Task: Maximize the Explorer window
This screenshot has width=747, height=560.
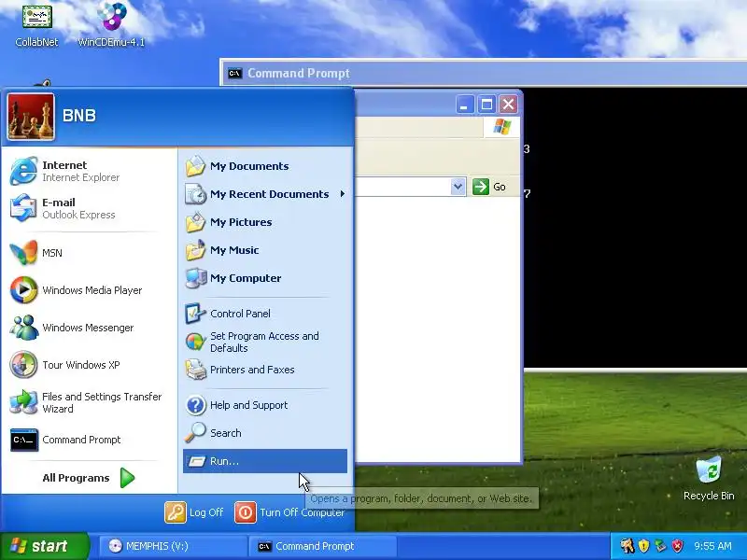Action: pos(486,105)
